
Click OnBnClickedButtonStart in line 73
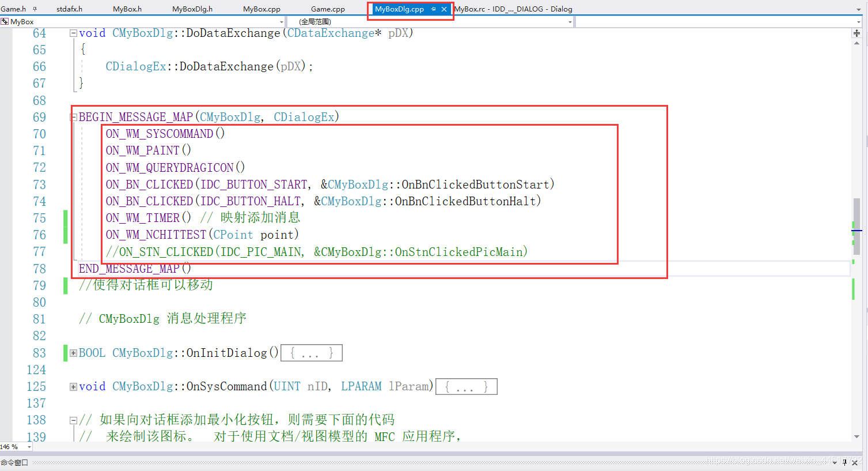[475, 184]
